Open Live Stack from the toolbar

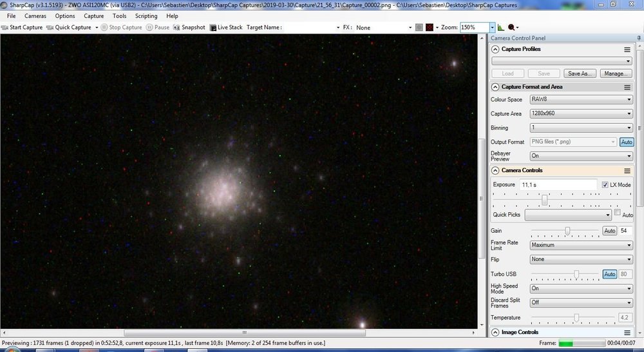coord(226,27)
